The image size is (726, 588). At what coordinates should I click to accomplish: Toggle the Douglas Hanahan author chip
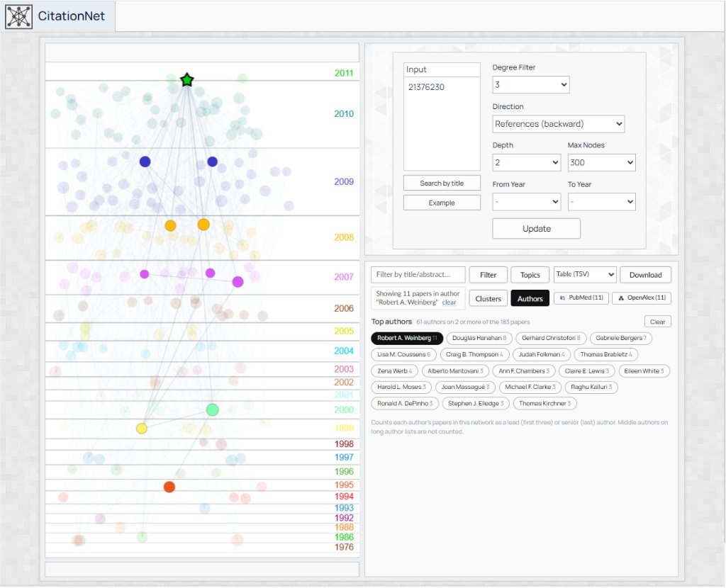[479, 338]
